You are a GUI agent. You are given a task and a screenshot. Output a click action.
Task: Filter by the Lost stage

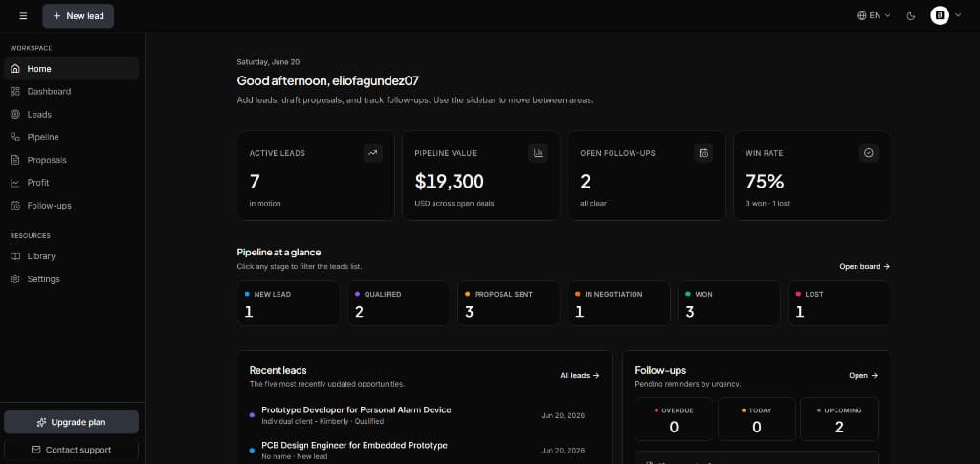(839, 303)
